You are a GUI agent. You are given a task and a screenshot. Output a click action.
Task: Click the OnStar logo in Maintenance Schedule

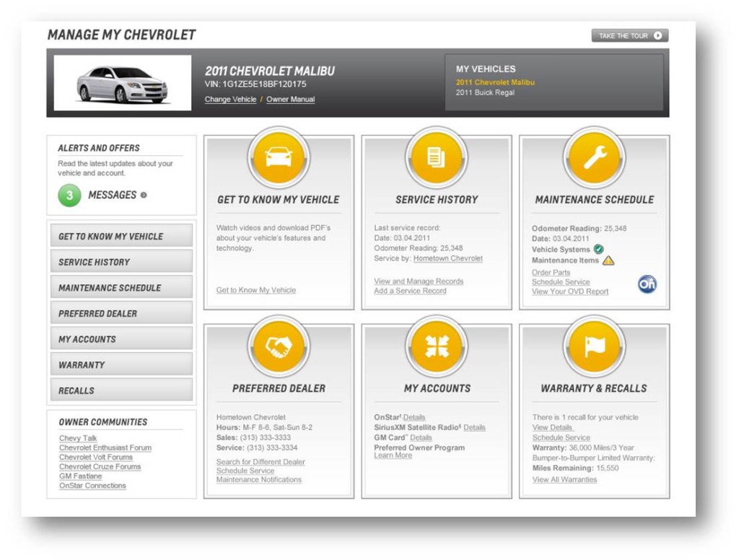point(647,284)
